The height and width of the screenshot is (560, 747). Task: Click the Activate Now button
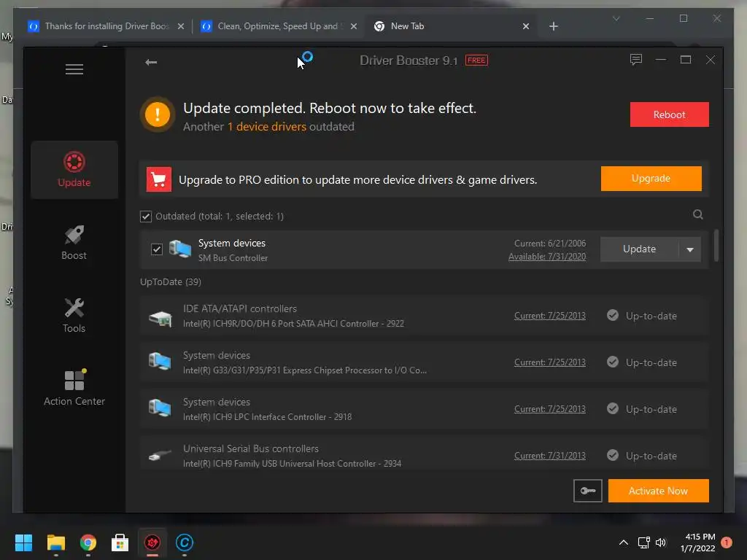(659, 491)
